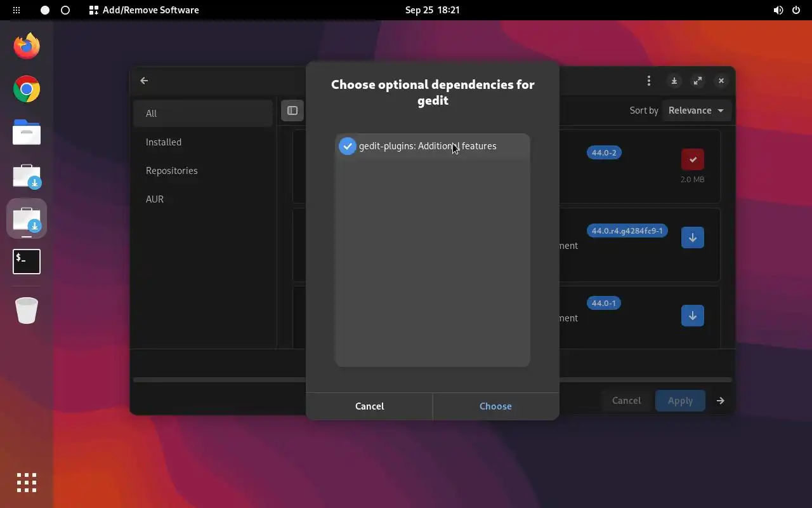Launch Firefox from the dock

pos(27,46)
